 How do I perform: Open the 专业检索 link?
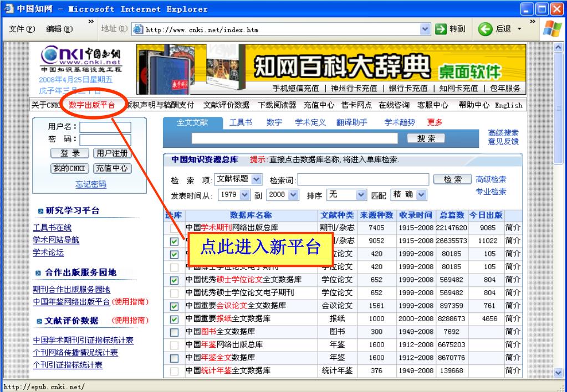(491, 192)
